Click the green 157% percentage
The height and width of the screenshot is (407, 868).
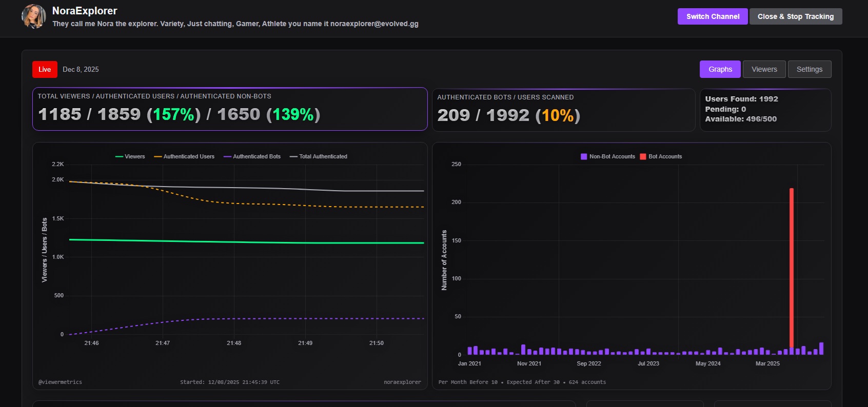click(x=174, y=114)
